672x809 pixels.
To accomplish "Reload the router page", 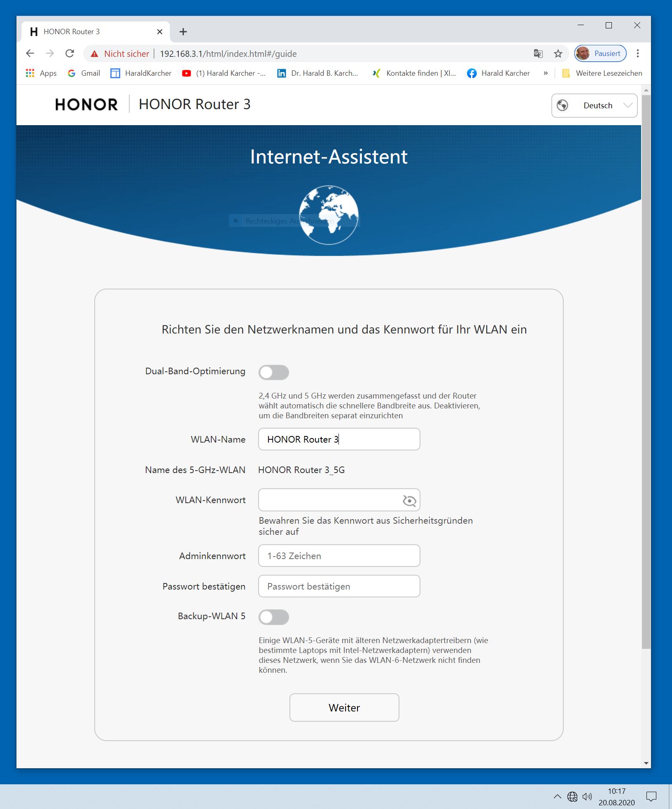I will click(x=70, y=54).
